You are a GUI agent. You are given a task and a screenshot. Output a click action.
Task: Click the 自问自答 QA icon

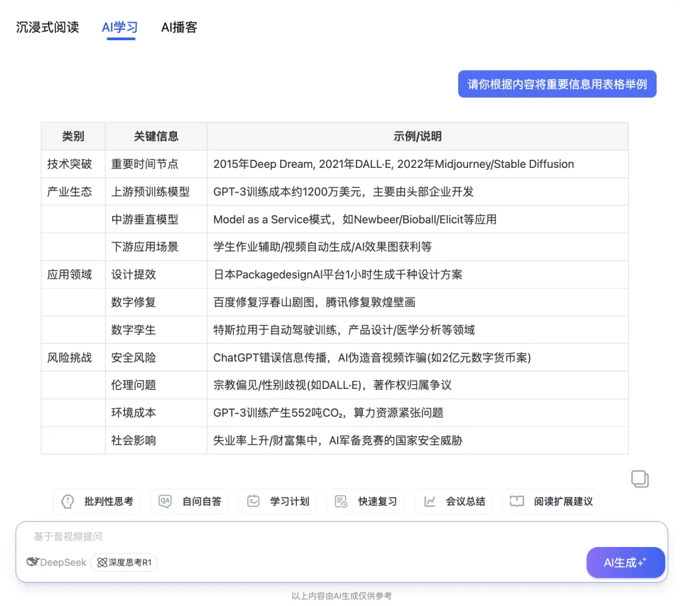pos(165,501)
